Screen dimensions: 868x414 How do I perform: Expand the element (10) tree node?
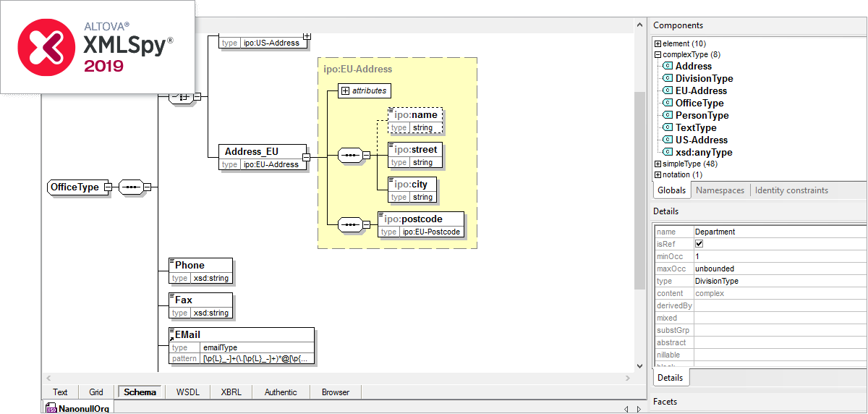[x=657, y=44]
